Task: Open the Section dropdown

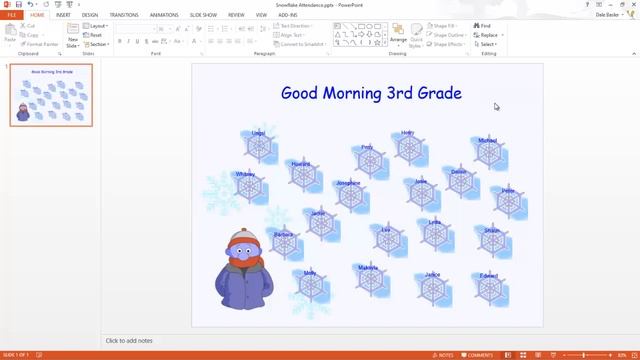Action: 97,44
